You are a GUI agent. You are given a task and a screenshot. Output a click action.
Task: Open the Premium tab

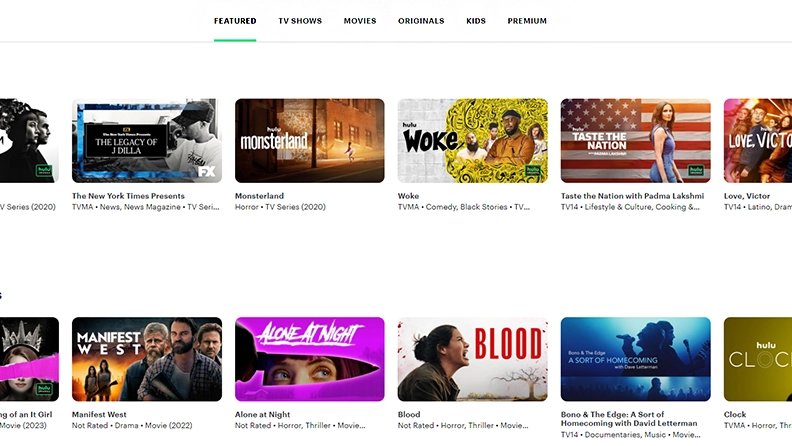[527, 21]
